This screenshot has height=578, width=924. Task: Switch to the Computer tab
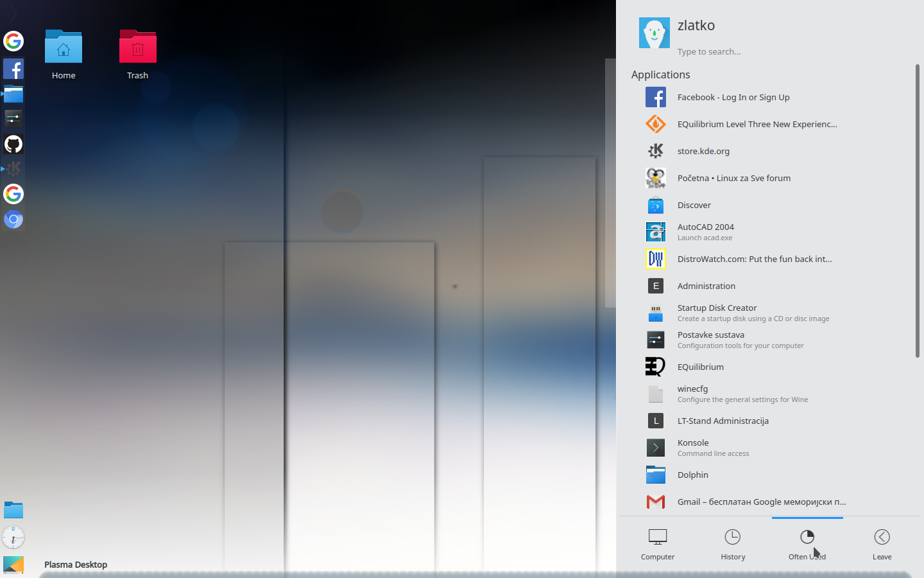coord(658,545)
